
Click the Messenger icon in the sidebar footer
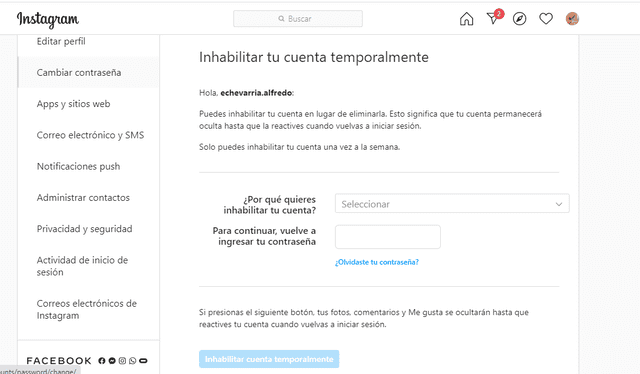pos(112,361)
